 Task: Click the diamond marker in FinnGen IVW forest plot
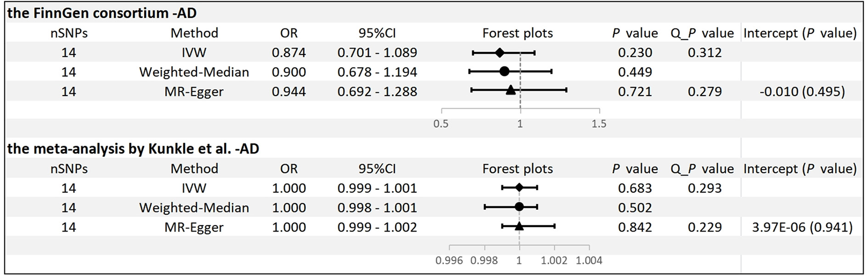pyautogui.click(x=499, y=52)
